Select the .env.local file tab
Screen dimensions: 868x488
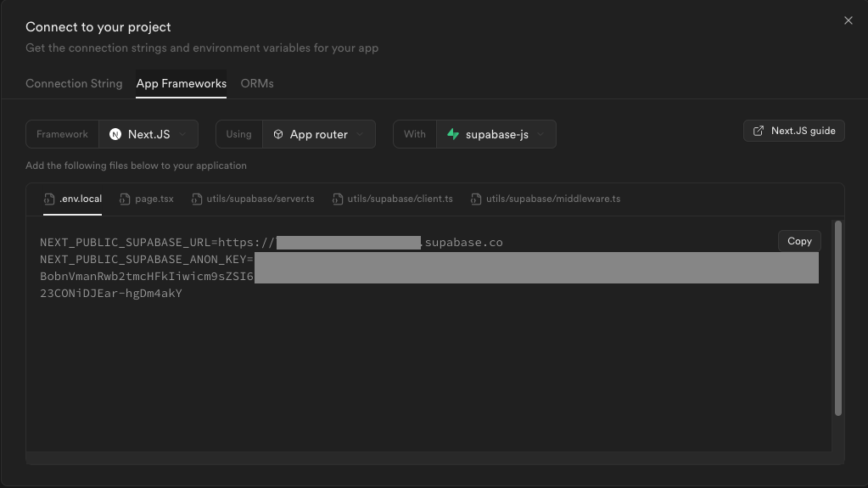point(72,199)
